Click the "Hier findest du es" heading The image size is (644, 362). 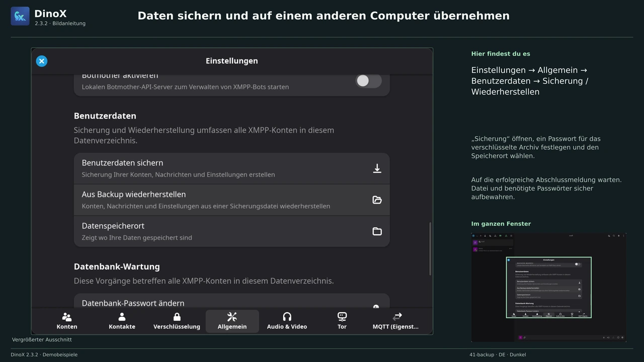pos(501,54)
